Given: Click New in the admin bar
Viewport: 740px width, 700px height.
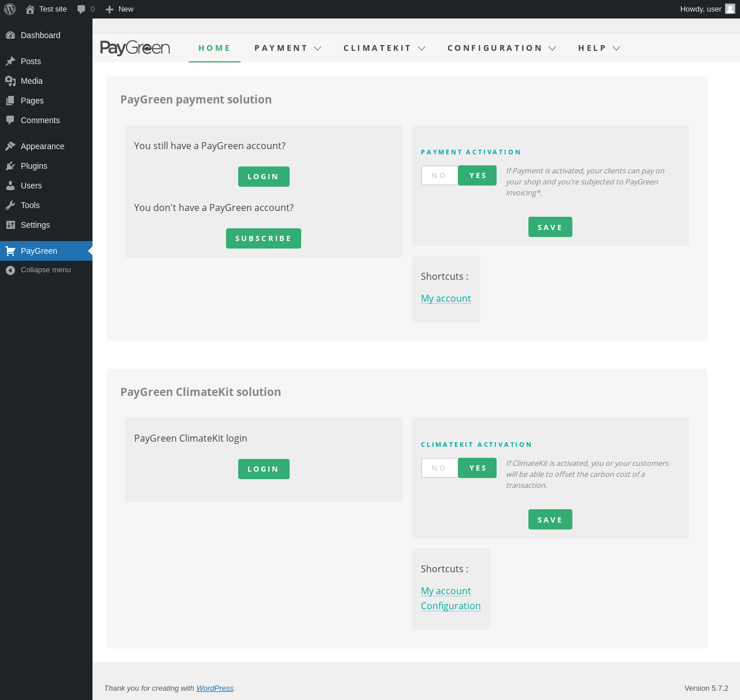Looking at the screenshot, I should [126, 9].
